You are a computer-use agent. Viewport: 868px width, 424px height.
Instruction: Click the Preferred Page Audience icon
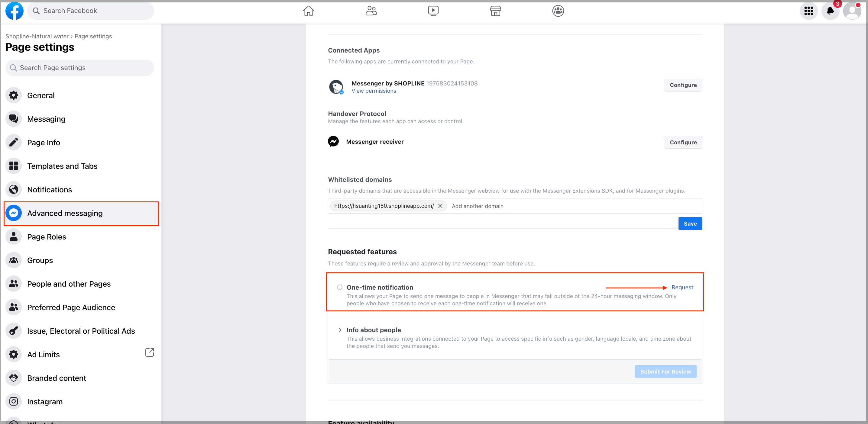click(x=14, y=307)
